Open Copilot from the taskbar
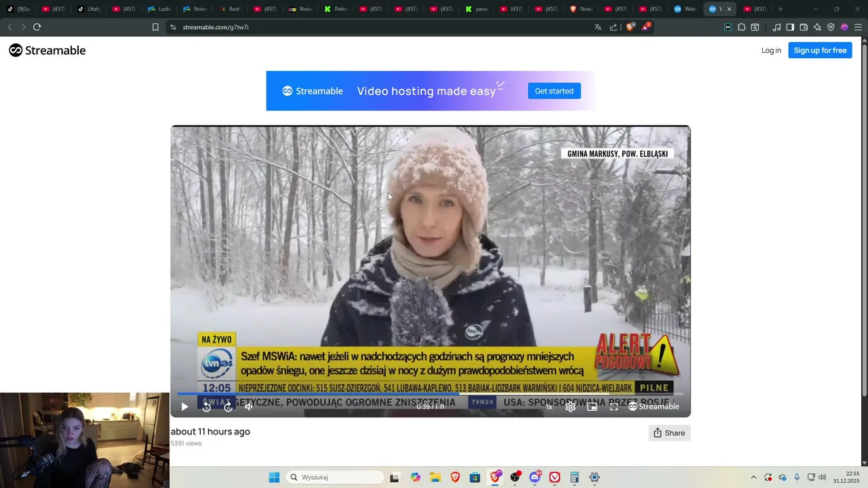The image size is (868, 488). pyautogui.click(x=415, y=477)
